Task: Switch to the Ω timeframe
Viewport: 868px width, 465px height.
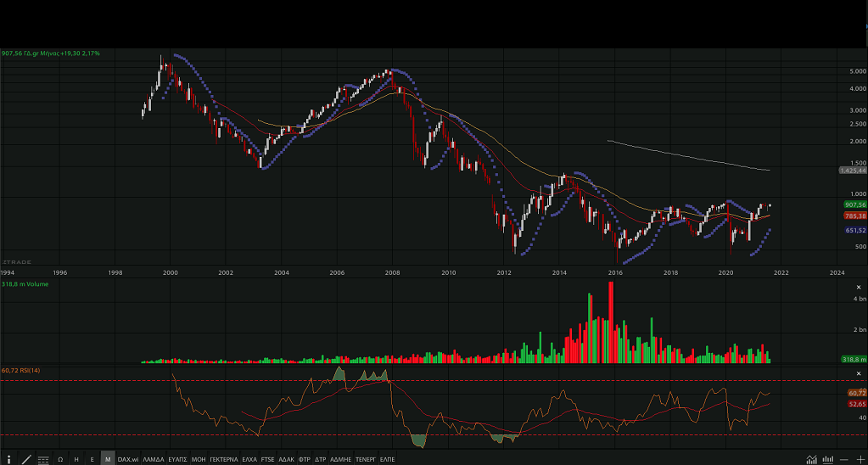Action: click(60, 459)
